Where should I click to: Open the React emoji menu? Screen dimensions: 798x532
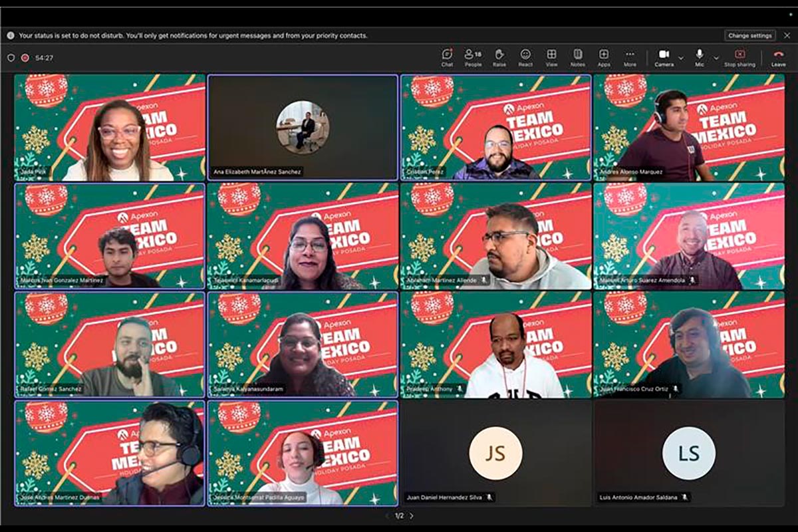point(525,57)
